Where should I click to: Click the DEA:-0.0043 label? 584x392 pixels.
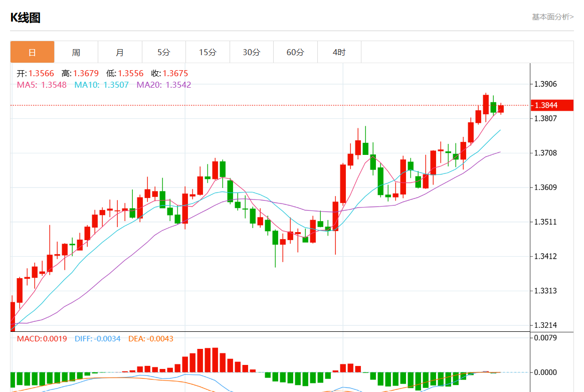point(151,339)
